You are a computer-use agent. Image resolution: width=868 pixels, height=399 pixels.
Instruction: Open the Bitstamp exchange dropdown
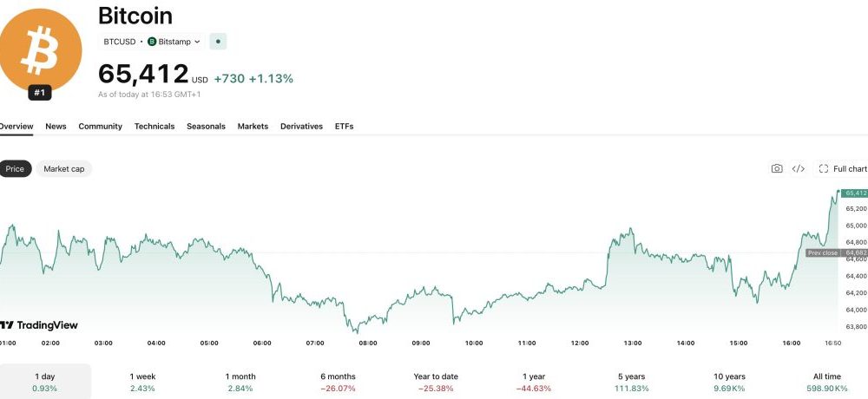click(174, 42)
